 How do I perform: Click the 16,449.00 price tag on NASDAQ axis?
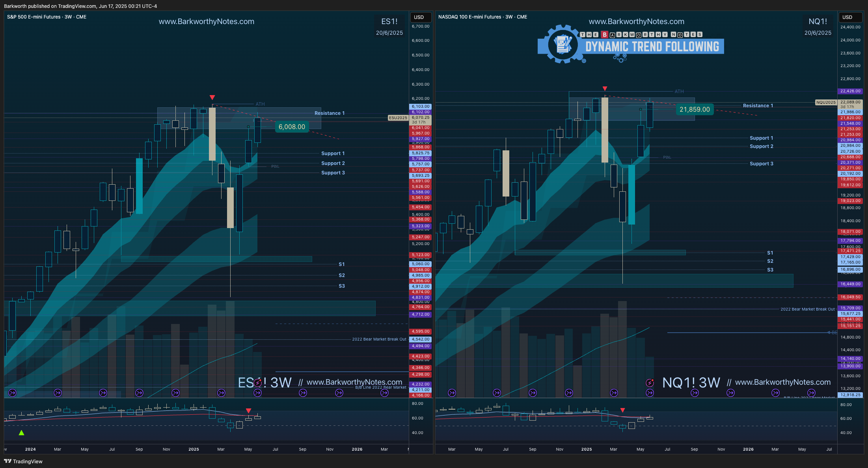[x=850, y=284]
